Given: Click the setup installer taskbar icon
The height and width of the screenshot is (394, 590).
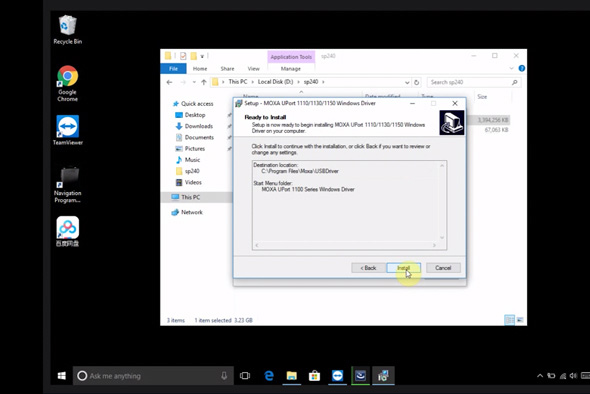Looking at the screenshot, I should 383,376.
